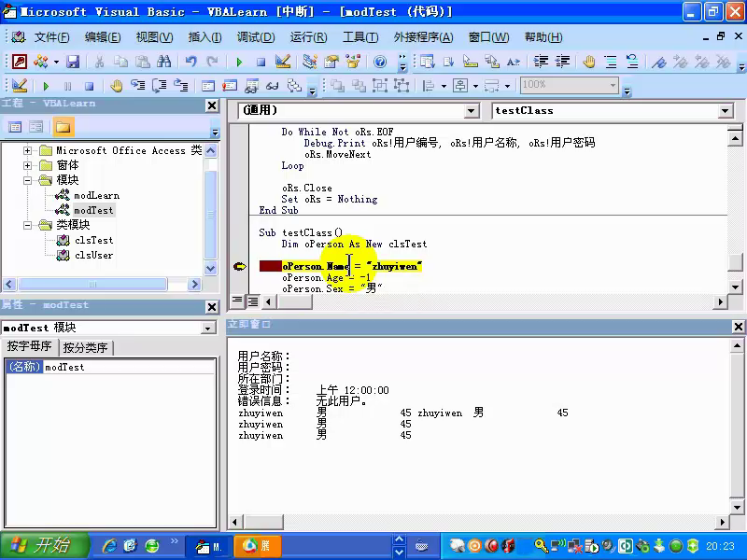Screen dimensions: 747x560
Task: Click Continue green arrow on Debug toolbar
Action: 46,86
